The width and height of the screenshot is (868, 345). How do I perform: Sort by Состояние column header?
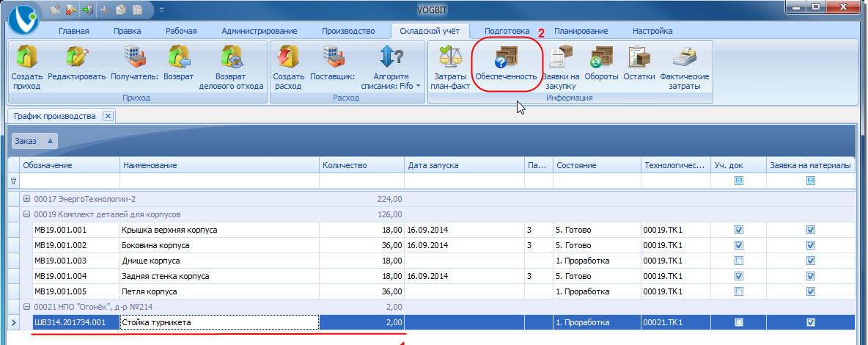point(597,165)
